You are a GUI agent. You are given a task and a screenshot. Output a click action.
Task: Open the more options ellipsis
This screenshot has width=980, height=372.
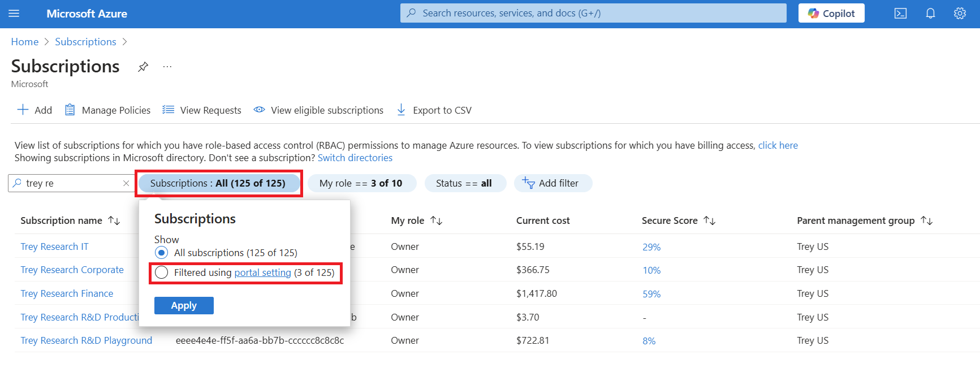coord(167,67)
